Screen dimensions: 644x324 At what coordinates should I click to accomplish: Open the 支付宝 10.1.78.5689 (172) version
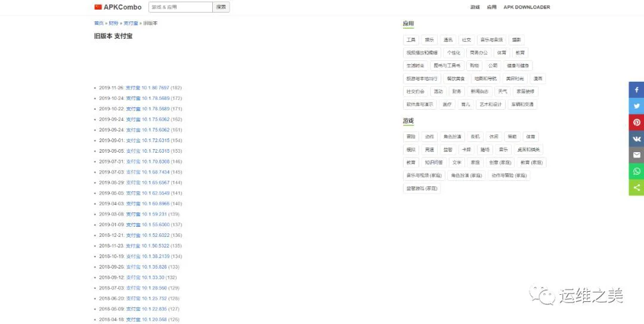(147, 98)
